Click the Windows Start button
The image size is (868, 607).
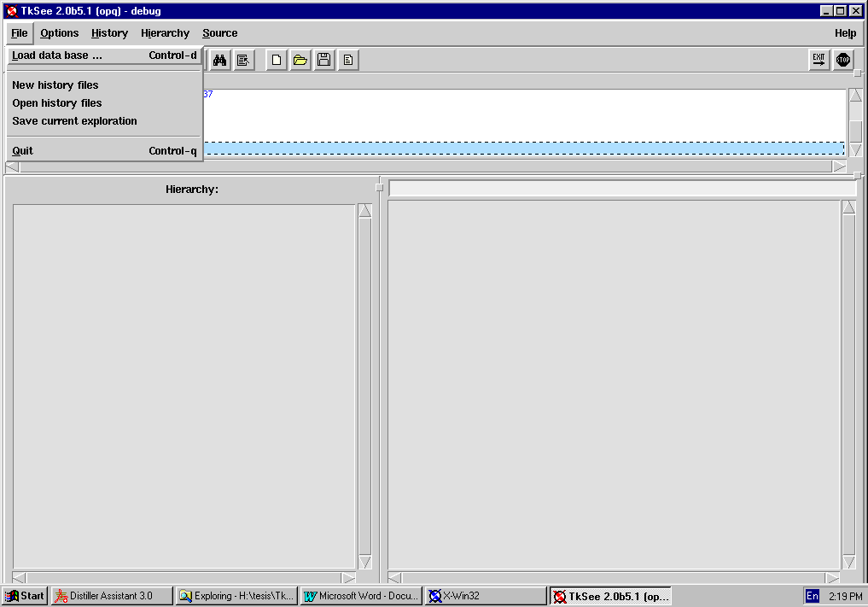click(25, 596)
